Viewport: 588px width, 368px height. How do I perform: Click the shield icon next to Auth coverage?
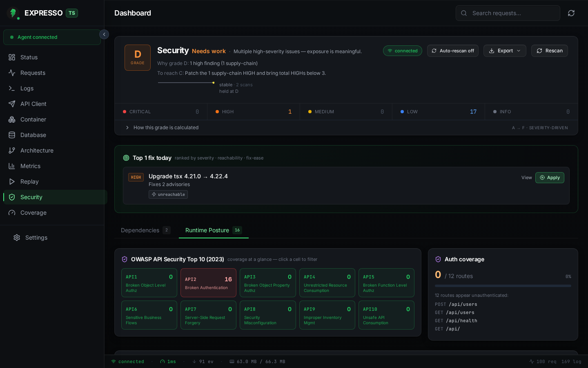[x=438, y=259]
